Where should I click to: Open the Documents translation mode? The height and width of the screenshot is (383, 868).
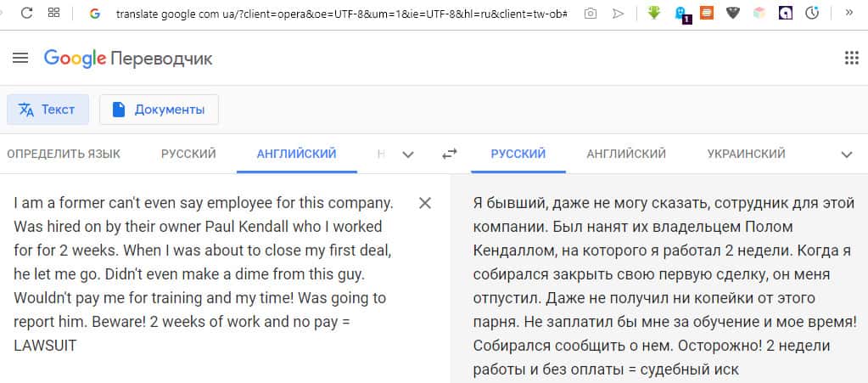click(x=159, y=110)
